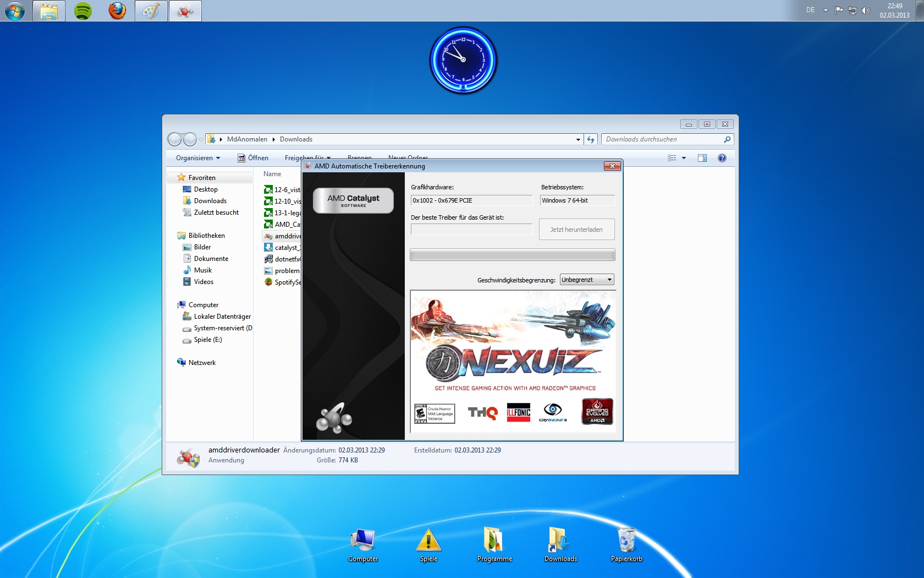Select the Programme desktop folder icon
The height and width of the screenshot is (578, 924).
[x=494, y=545]
